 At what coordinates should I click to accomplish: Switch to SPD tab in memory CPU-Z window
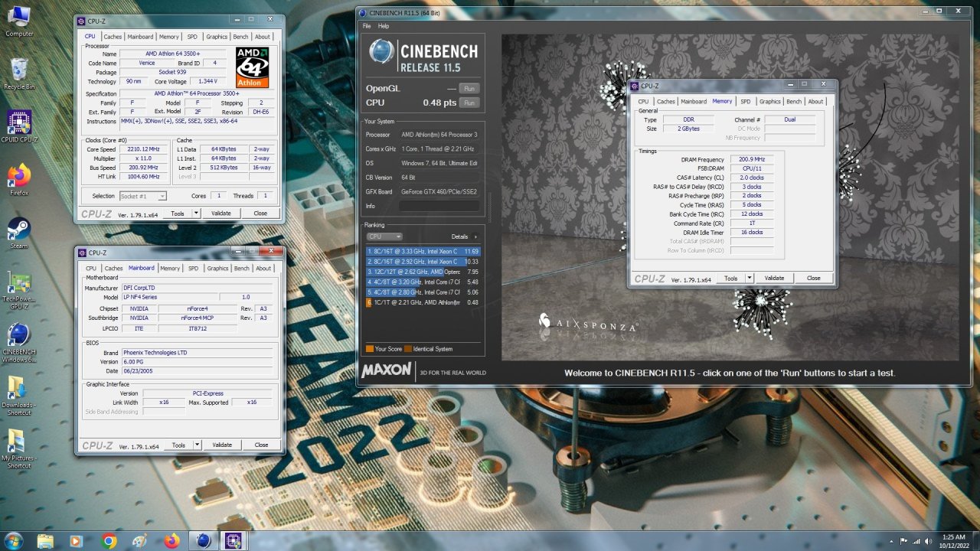click(x=745, y=101)
